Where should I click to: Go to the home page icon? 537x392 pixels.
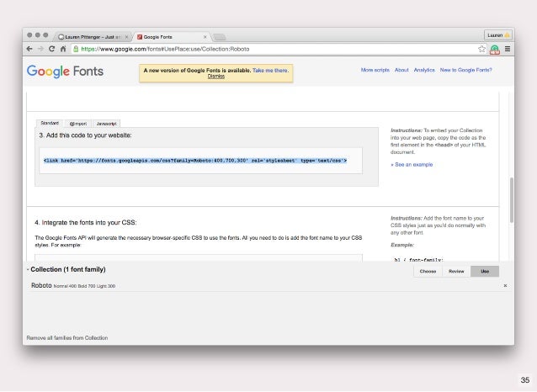(x=63, y=49)
